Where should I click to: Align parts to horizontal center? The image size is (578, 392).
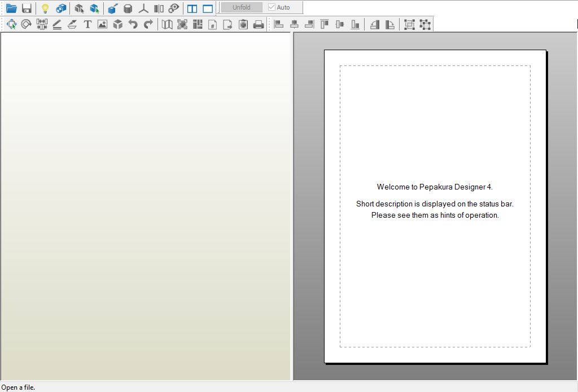point(294,24)
